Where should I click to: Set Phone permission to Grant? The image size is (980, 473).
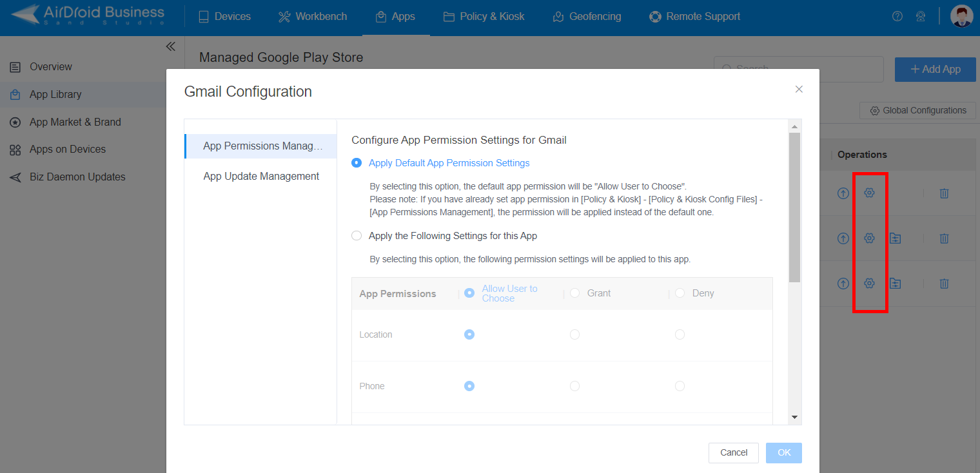pyautogui.click(x=574, y=386)
